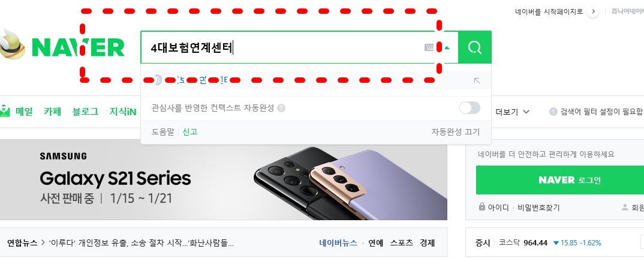Toggle the 컨텍스트 자동완성 switch
644x258 pixels.
(x=470, y=108)
